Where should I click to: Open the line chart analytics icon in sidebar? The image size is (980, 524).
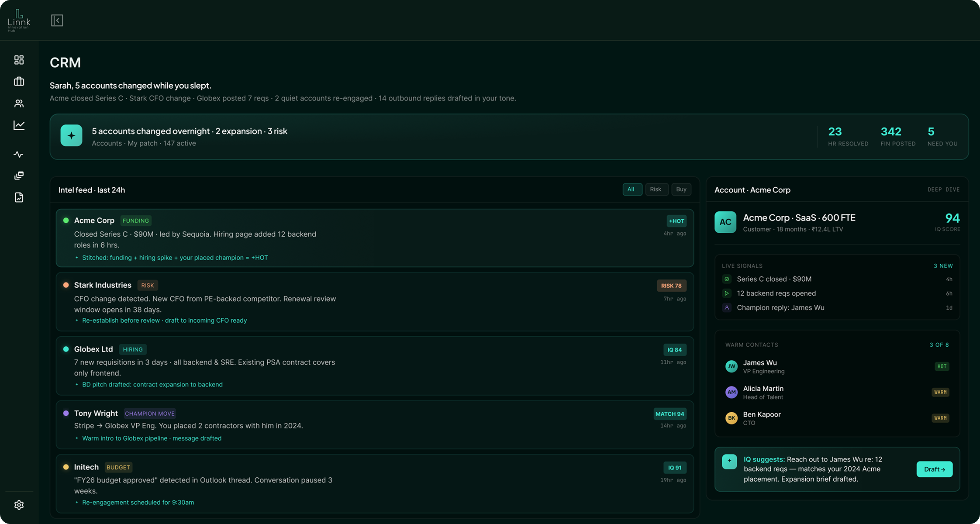[x=19, y=125]
